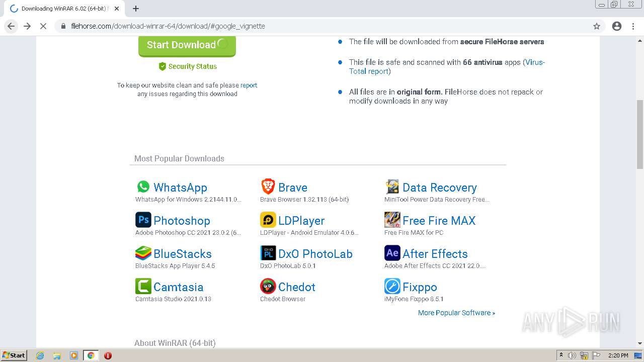This screenshot has width=644, height=362.
Task: Open Internet Explorer from the taskbar
Action: pos(40,355)
